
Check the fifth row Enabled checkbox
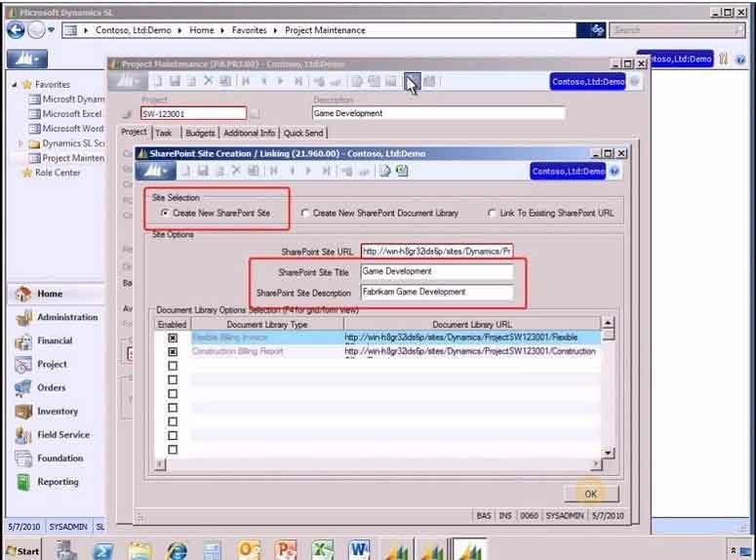coord(173,393)
